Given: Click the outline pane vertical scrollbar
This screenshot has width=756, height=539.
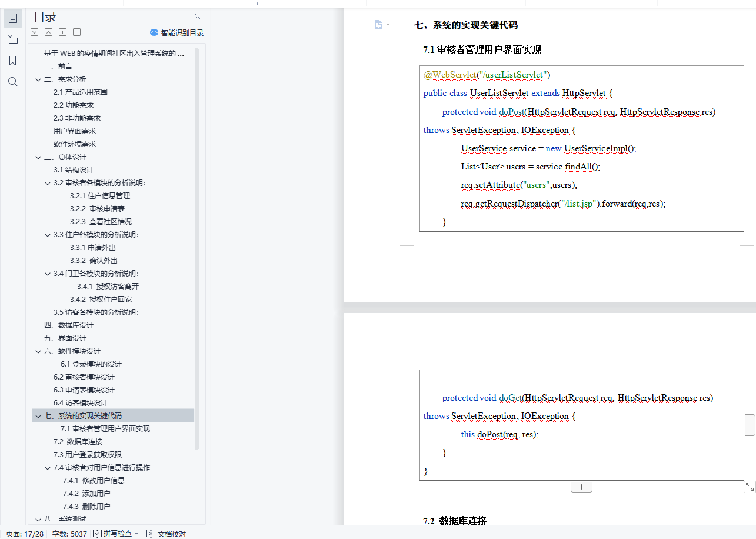Looking at the screenshot, I should 197,249.
